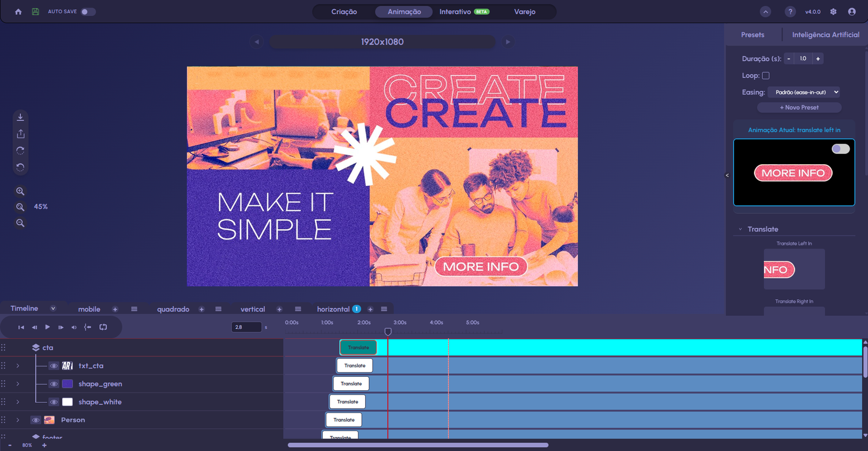Redo with the clockwise arrow icon
This screenshot has width=868, height=451.
tap(21, 150)
